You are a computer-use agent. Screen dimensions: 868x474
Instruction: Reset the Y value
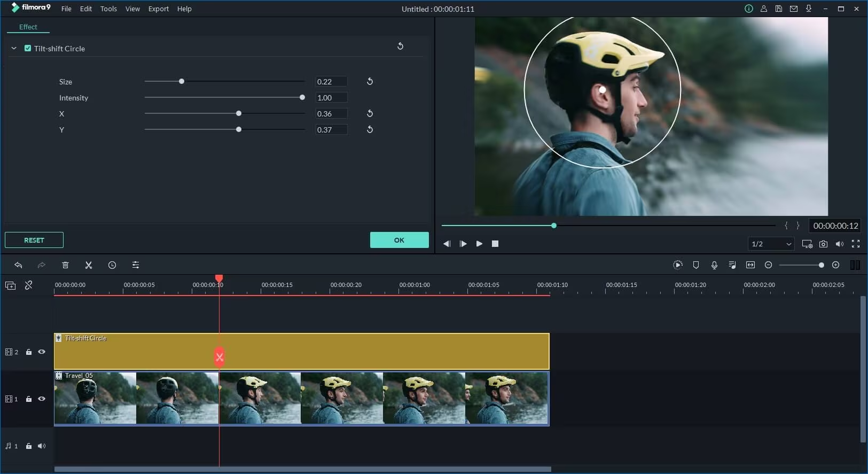(370, 130)
